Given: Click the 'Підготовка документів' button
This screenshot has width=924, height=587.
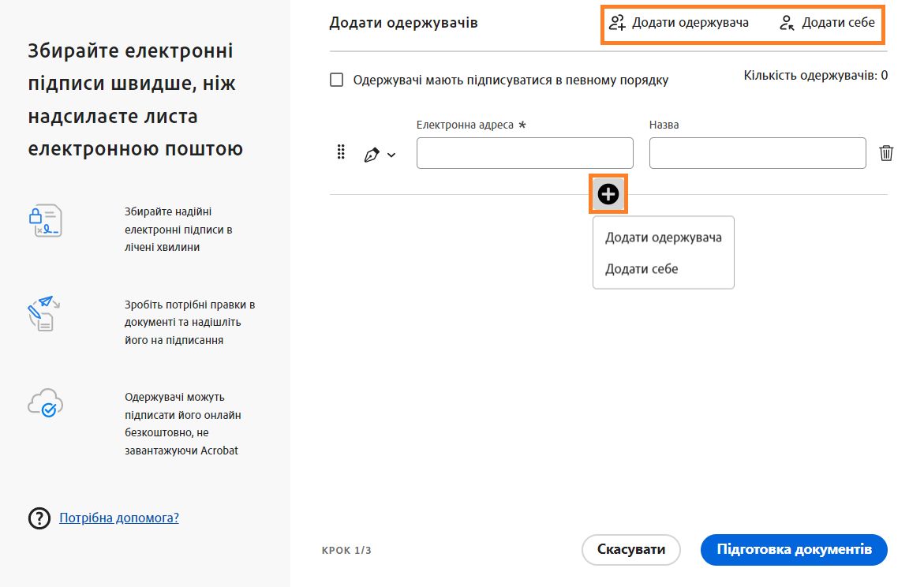Looking at the screenshot, I should [x=793, y=550].
